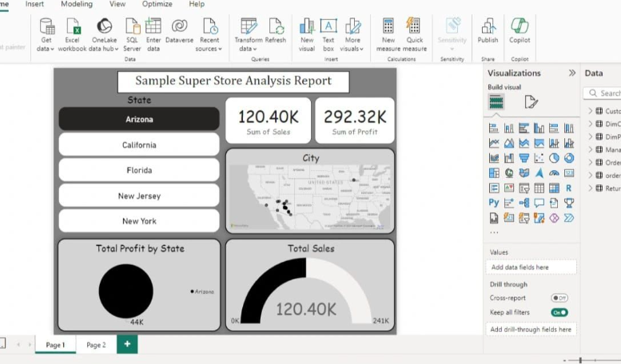Add a new page with plus button
Image resolution: width=621 pixels, height=364 pixels.
pyautogui.click(x=126, y=344)
